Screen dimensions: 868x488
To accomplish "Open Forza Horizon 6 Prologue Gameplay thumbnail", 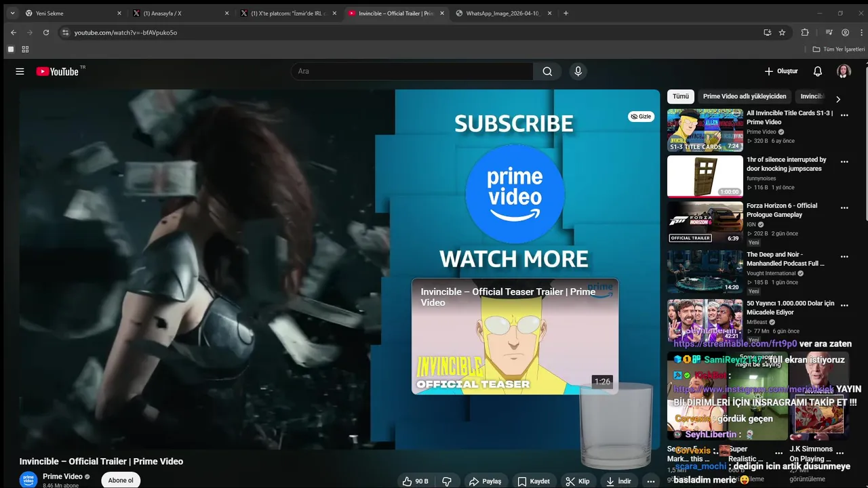I will coord(705,222).
